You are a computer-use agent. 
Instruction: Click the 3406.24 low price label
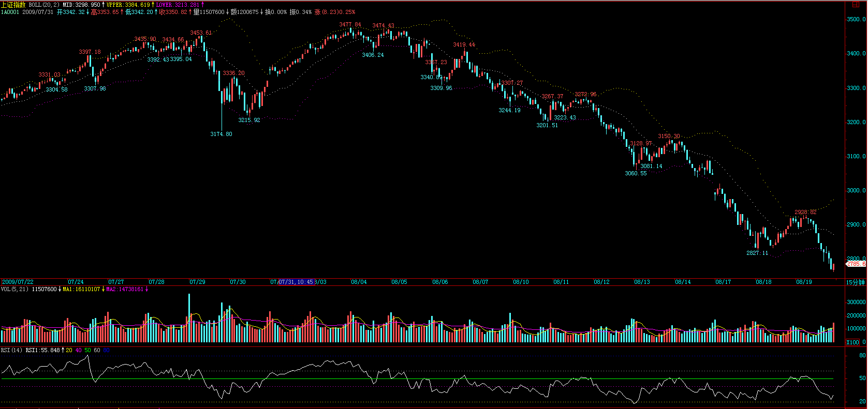(373, 55)
